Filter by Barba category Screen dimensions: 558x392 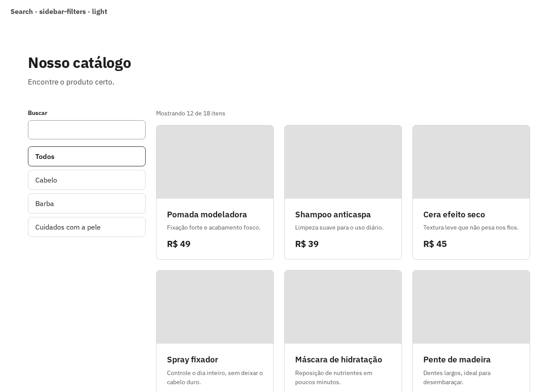pyautogui.click(x=87, y=203)
